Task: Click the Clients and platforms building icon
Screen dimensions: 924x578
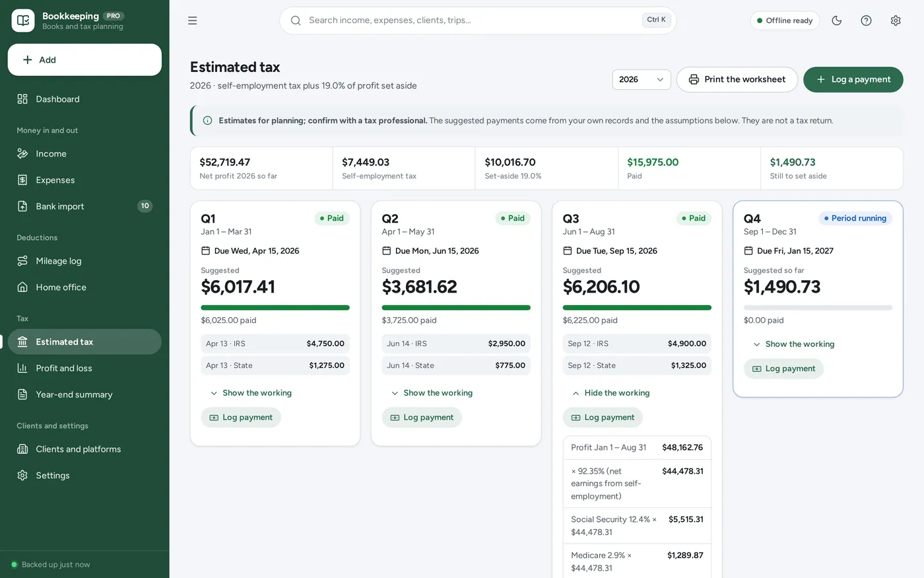Action: pyautogui.click(x=22, y=449)
